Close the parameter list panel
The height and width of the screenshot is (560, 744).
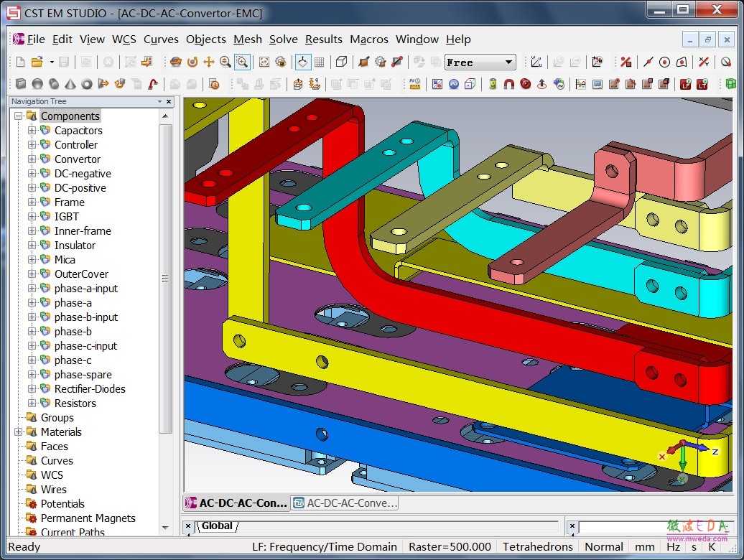pos(188,526)
